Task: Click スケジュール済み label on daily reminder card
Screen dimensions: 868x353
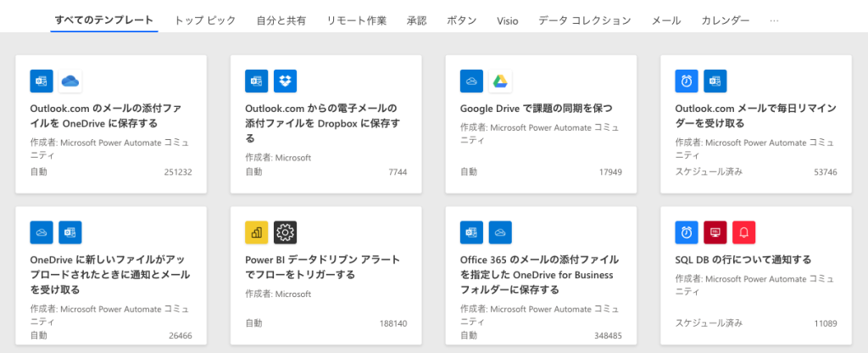Action: (x=709, y=171)
